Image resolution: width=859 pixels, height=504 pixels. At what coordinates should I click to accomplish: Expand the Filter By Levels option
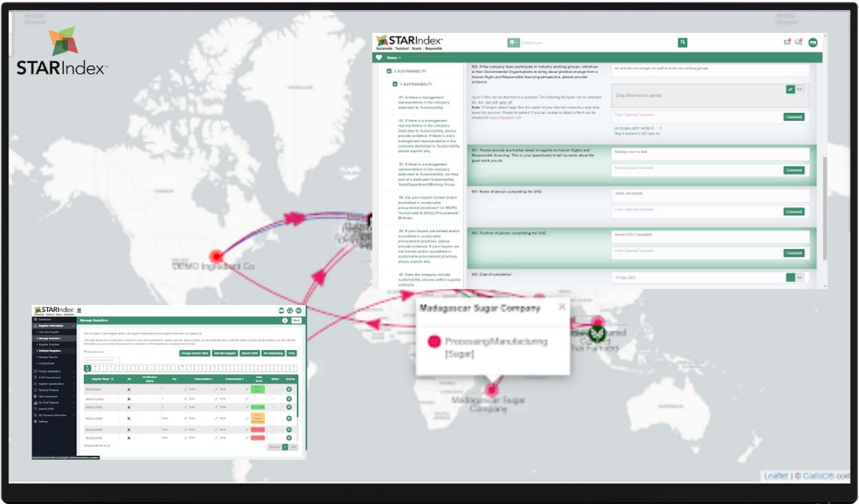[x=94, y=352]
